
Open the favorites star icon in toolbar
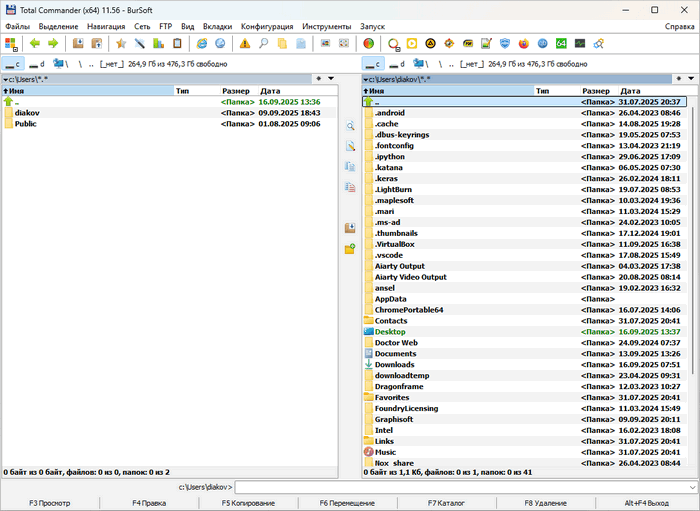(121, 44)
